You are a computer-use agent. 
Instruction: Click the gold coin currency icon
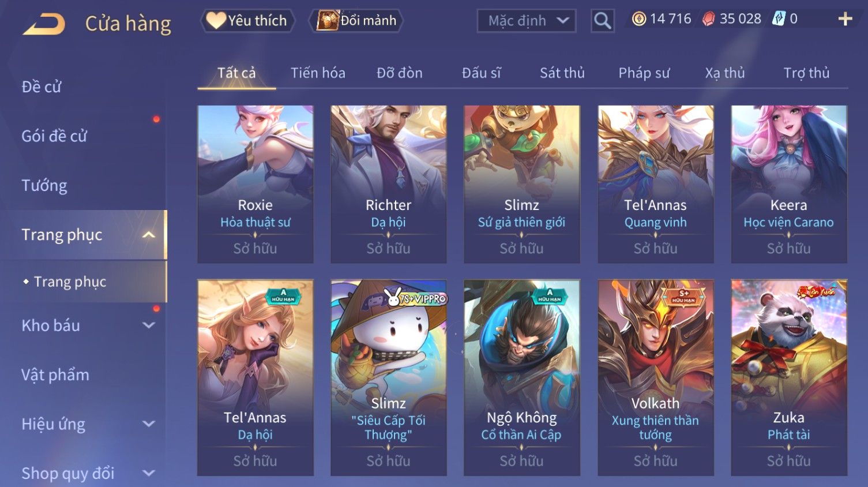coord(639,19)
